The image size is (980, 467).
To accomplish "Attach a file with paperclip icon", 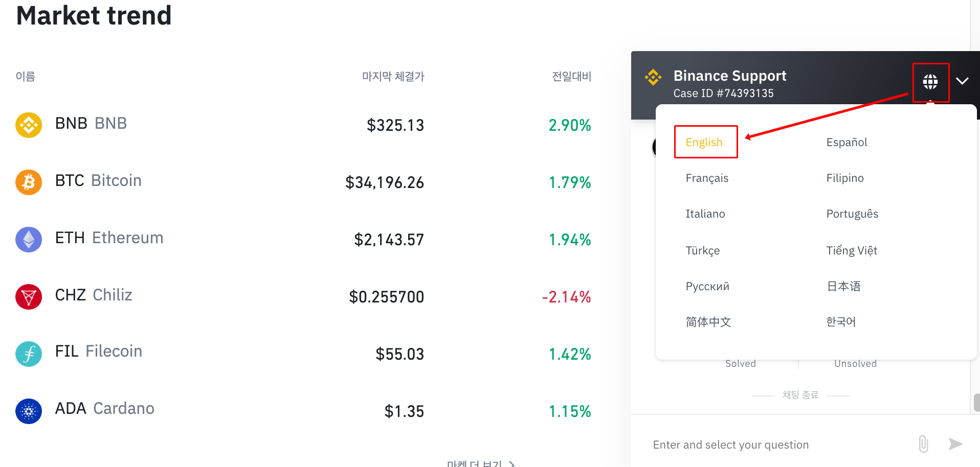I will pyautogui.click(x=923, y=444).
